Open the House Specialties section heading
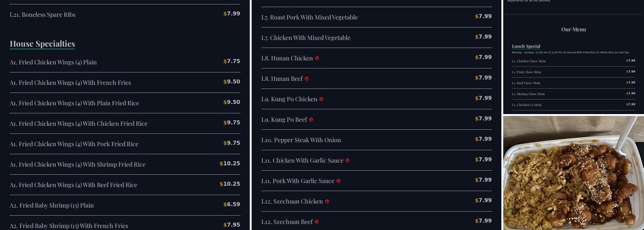The width and height of the screenshot is (644, 230). pos(42,44)
